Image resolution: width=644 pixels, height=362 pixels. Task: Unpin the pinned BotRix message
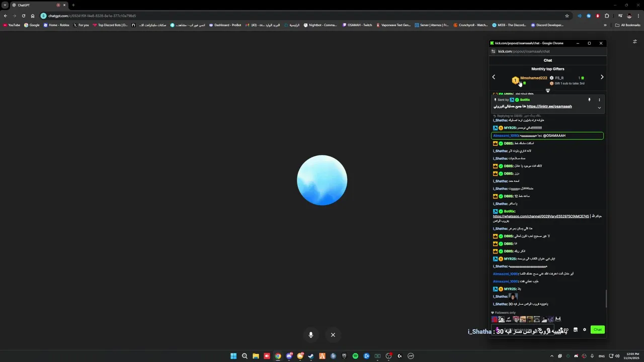pos(589,100)
